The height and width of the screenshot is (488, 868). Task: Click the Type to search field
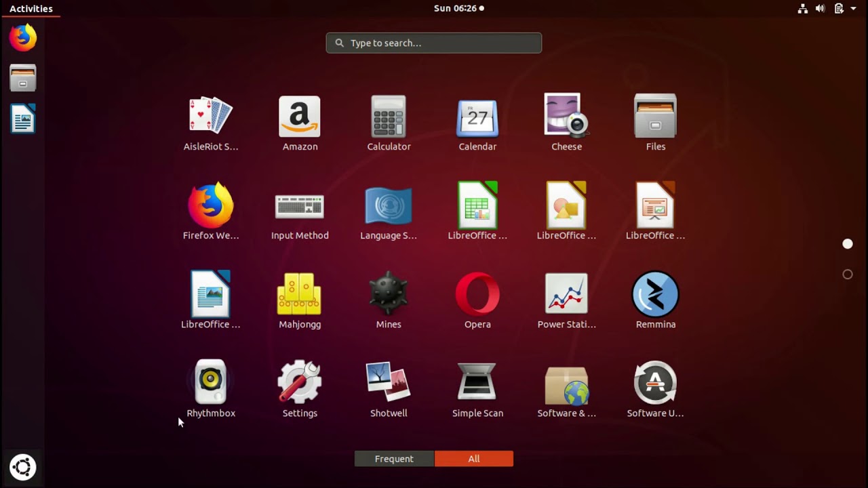pos(433,43)
